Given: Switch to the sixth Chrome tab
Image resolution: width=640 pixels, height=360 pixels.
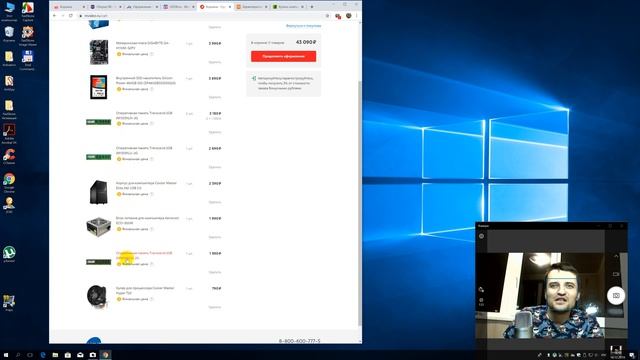Looking at the screenshot, I should point(251,7).
